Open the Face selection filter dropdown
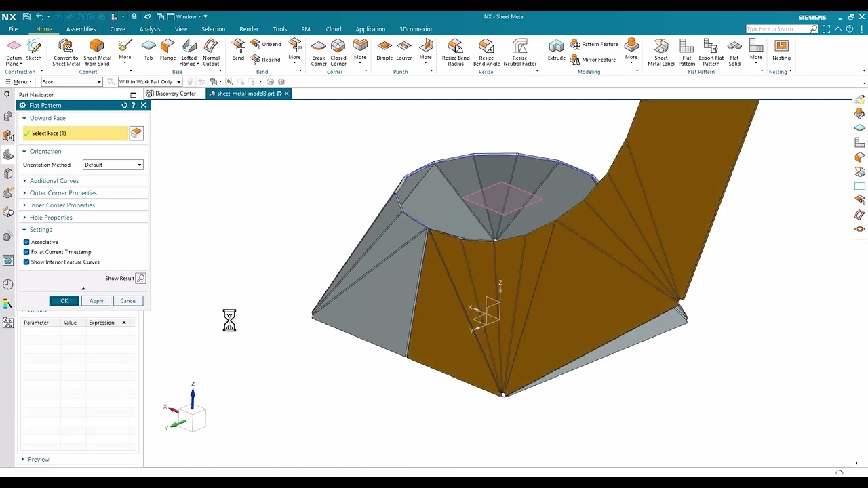868x488 pixels. coord(71,82)
